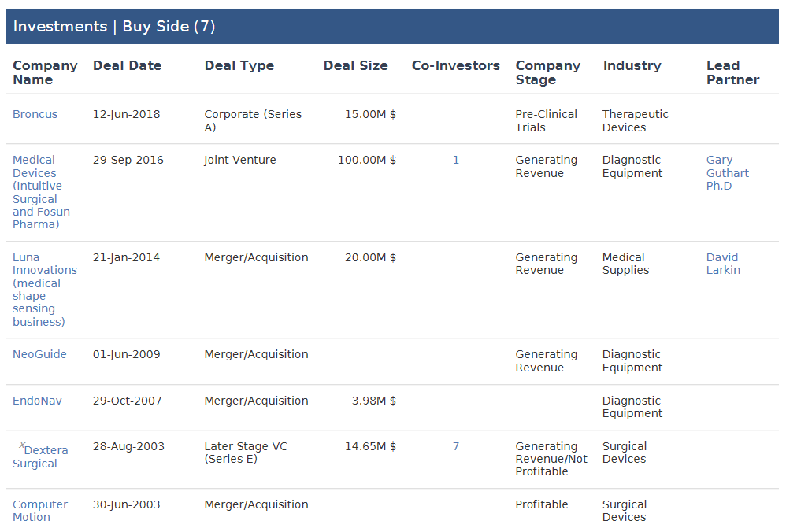Viewport: 786px width, 532px height.
Task: Click the small icon beside Dextera Surgical
Action: coord(22,445)
